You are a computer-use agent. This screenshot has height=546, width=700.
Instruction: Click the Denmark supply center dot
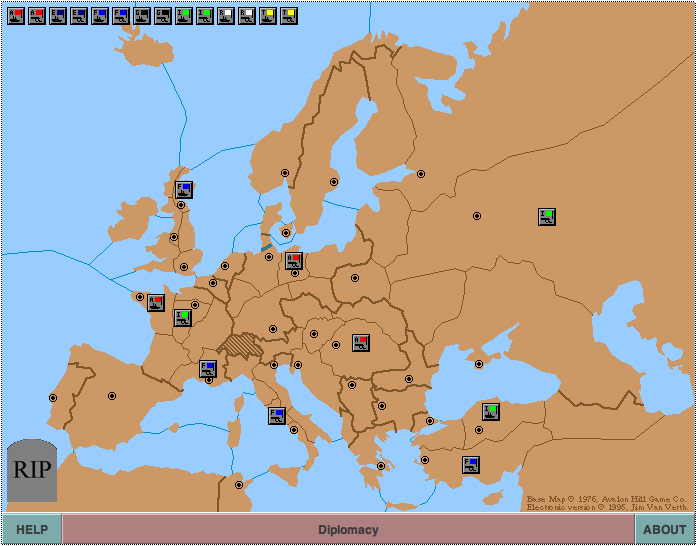coord(286,233)
